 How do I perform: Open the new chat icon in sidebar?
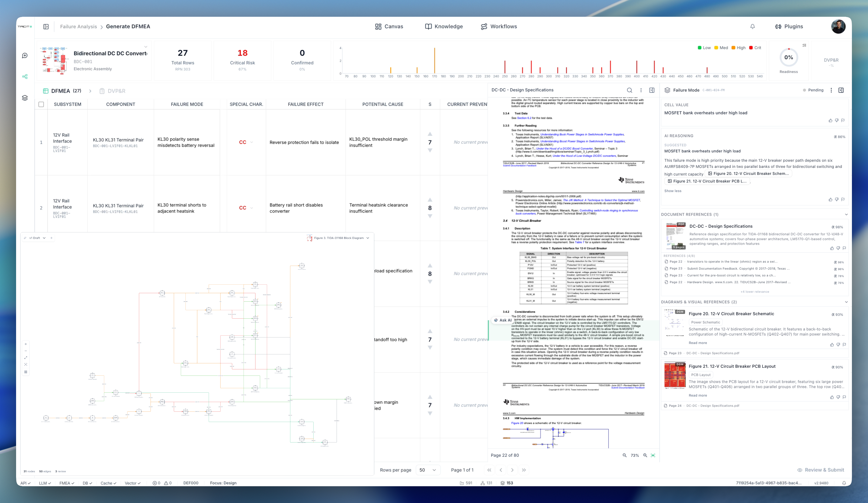coord(25,55)
